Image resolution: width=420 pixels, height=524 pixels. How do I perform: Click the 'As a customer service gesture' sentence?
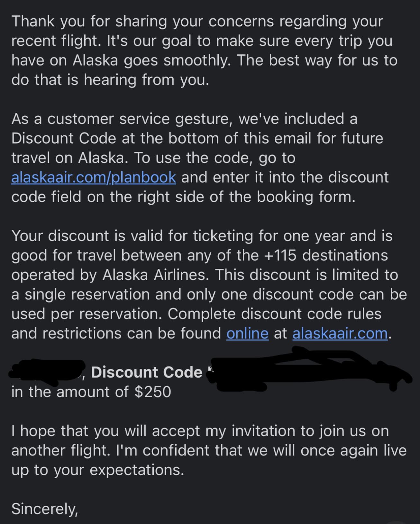coord(184,119)
